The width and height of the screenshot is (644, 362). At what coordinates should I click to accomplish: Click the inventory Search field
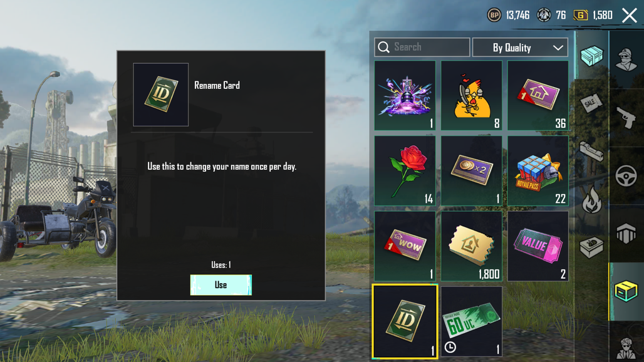pos(422,47)
